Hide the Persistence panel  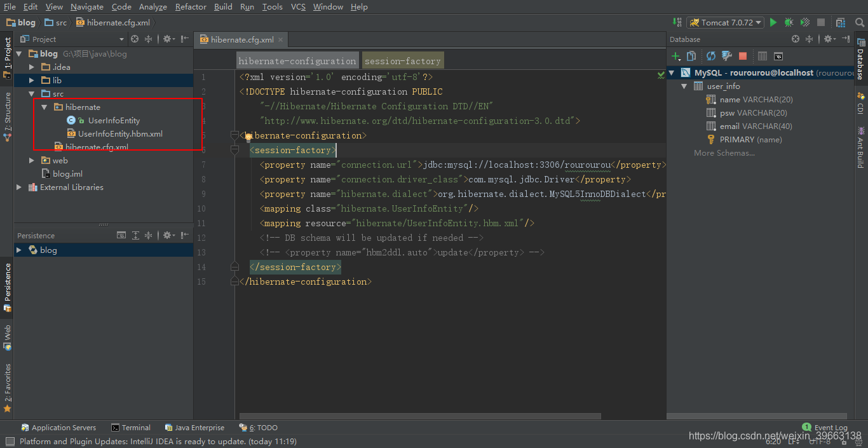pos(185,235)
